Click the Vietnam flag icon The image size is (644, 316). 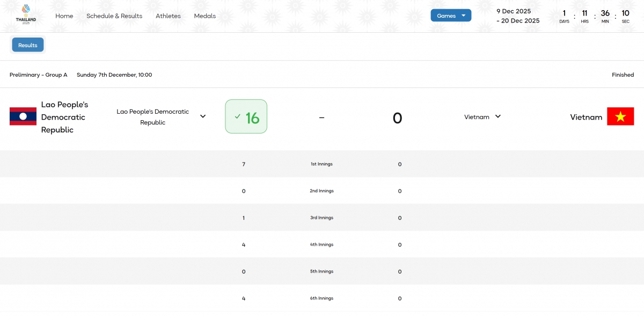pos(620,116)
